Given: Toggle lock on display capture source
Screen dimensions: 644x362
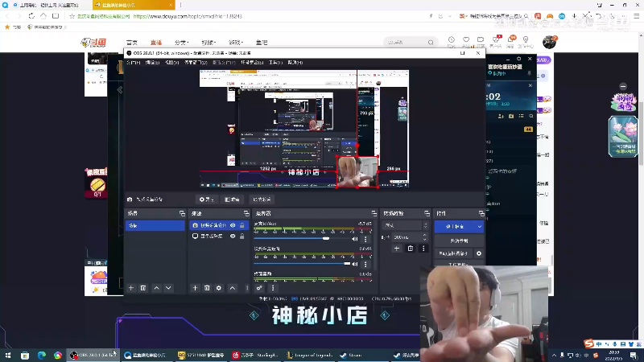Looking at the screenshot, I should point(242,236).
